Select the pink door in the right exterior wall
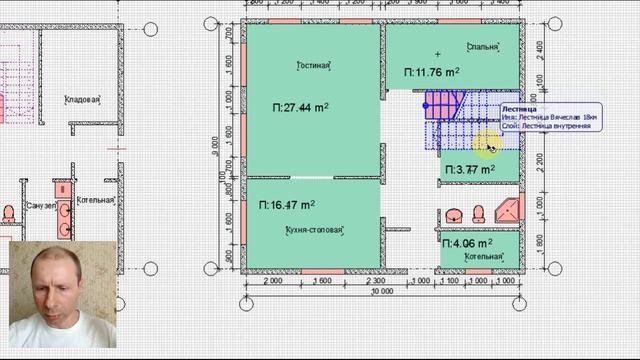Viewport: 640px width, 360px height. pos(522,207)
